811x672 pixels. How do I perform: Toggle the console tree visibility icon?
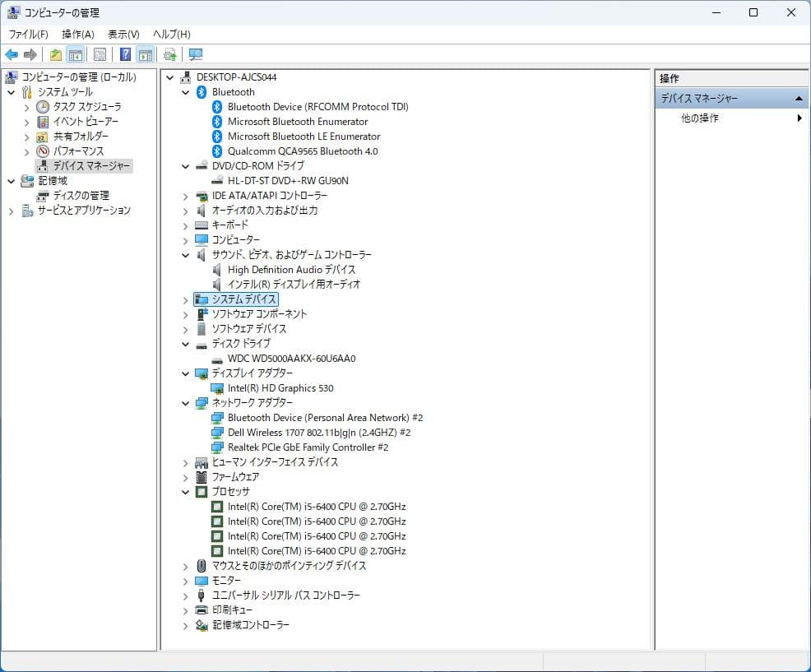[x=76, y=54]
